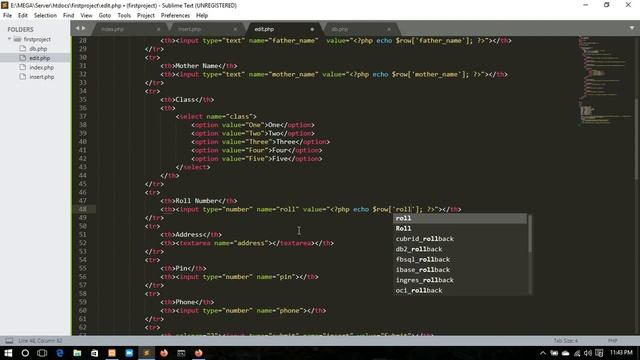640x360 pixels.
Task: Open the Find menu
Action: click(x=69, y=16)
